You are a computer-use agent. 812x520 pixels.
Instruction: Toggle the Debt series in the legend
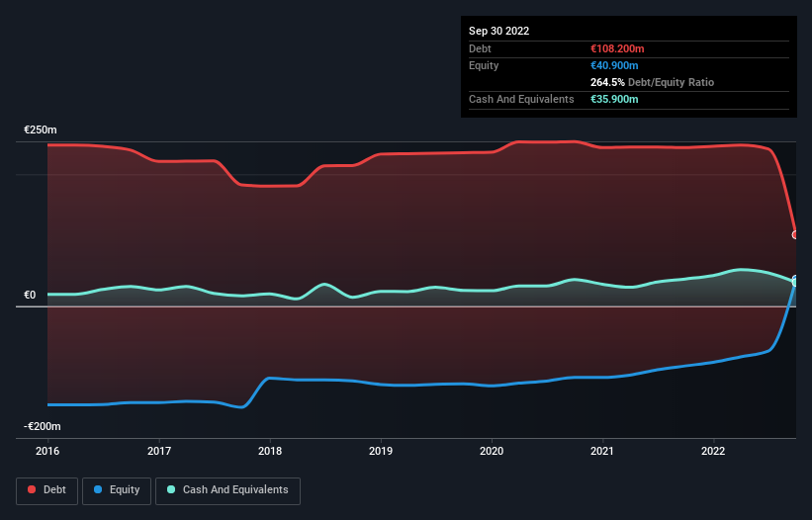point(46,490)
